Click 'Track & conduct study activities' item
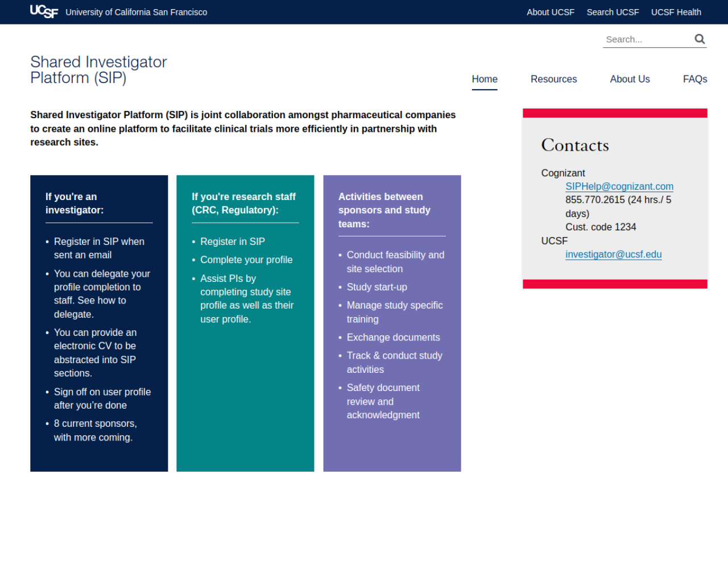The width and height of the screenshot is (728, 582). [x=395, y=363]
